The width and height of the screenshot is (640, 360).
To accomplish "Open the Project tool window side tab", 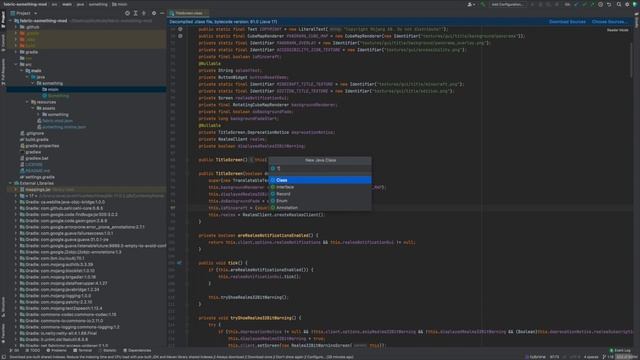I will pos(3,20).
